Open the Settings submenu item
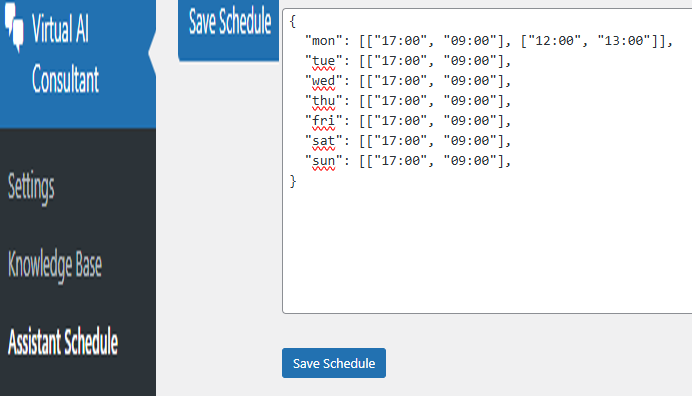Screen dimensions: 692x396 pyautogui.click(x=31, y=187)
